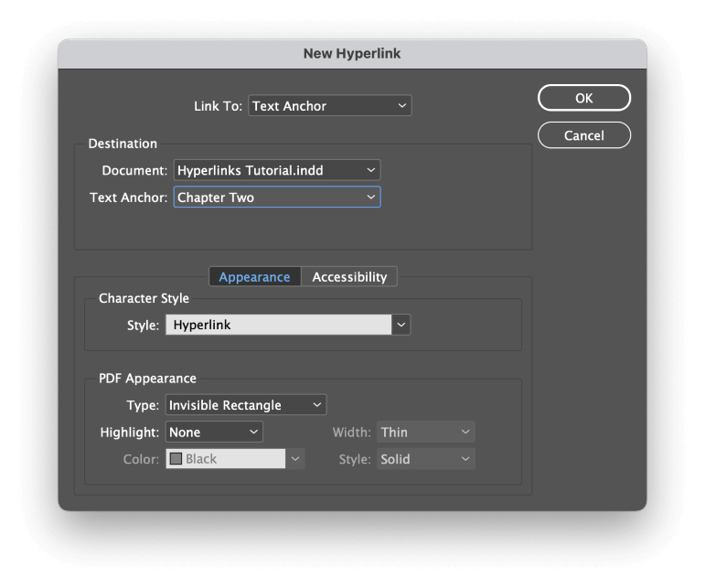Switch to the Appearance tab
Viewport: 705px width, 588px height.
254,277
